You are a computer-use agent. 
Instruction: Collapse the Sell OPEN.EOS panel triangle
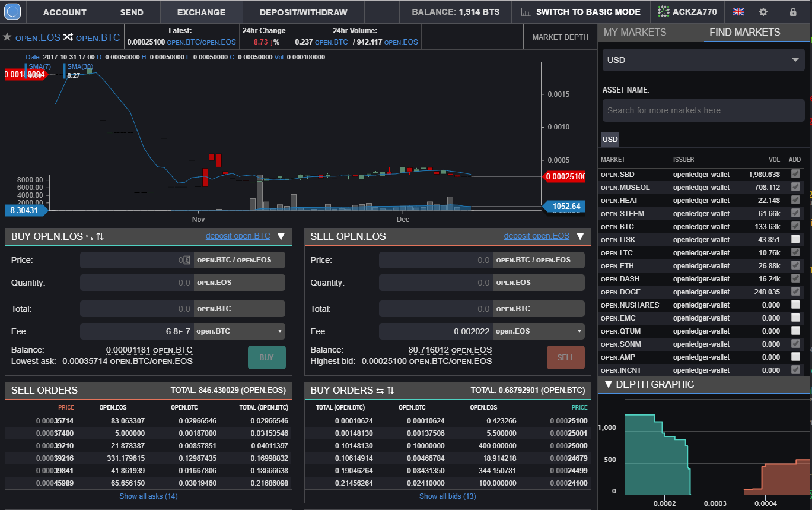tap(580, 236)
